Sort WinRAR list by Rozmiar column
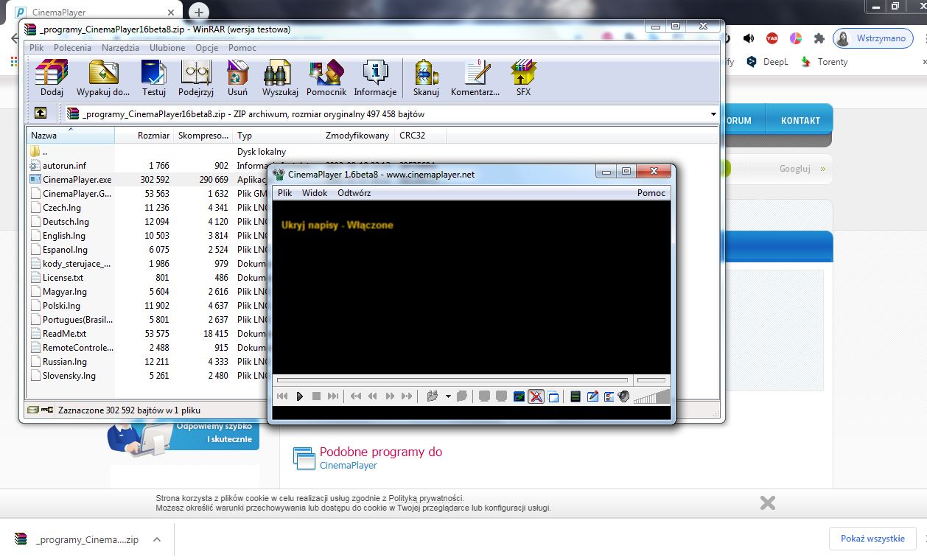Screen dimensions: 927x560 coord(144,136)
